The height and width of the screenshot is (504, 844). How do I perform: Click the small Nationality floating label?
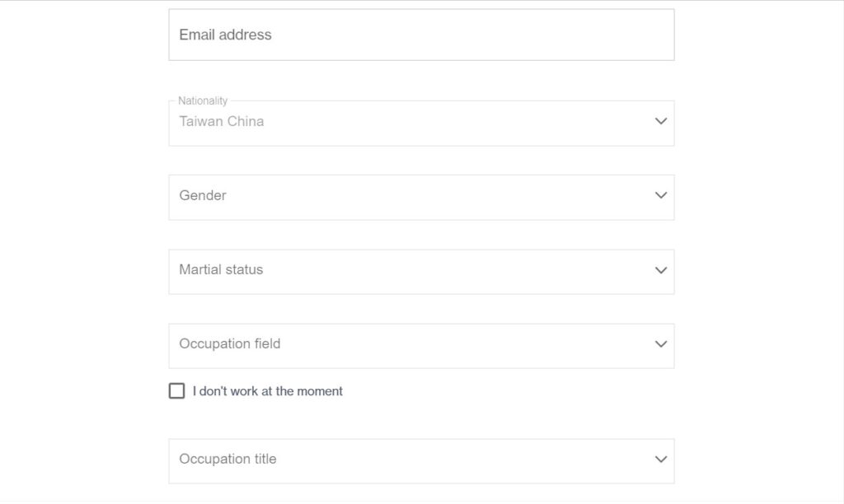[x=203, y=100]
